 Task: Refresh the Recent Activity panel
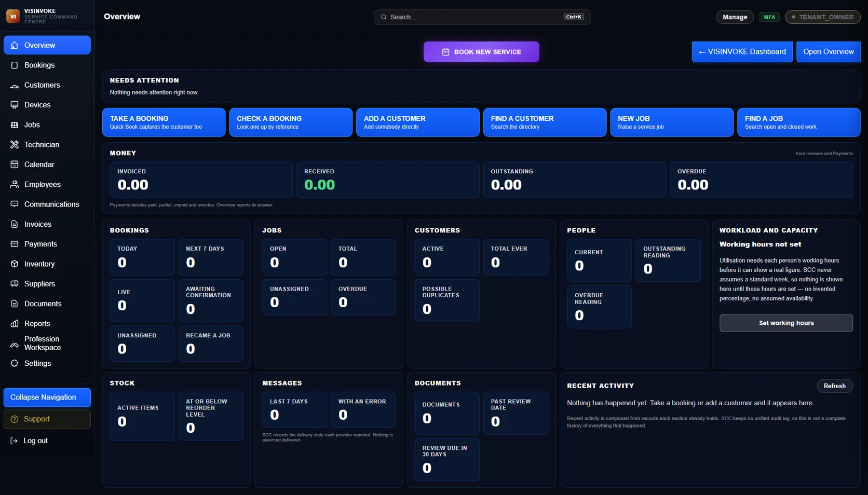834,386
